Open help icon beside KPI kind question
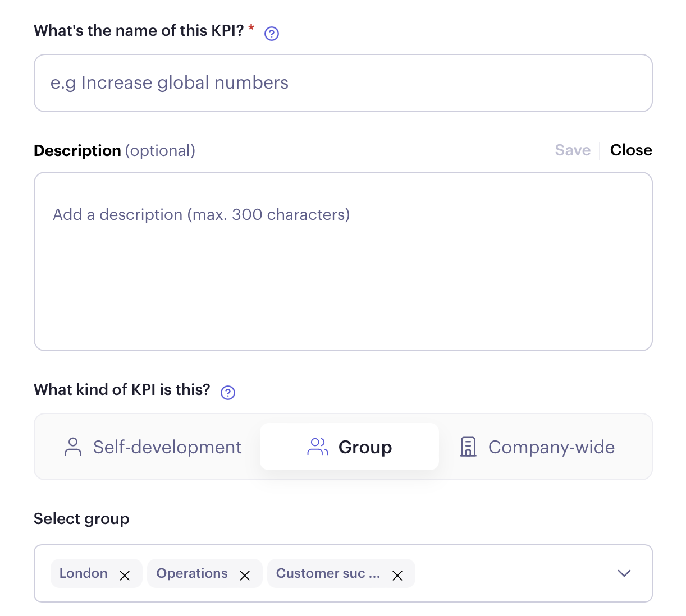Viewport: 686px width, 616px height. [228, 393]
